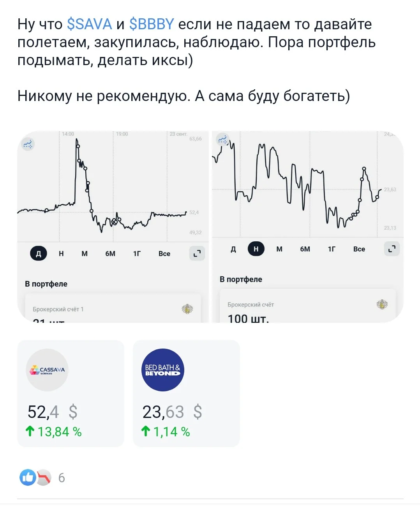The image size is (420, 508).
Task: Tap chart indicator icon on BBBY chart
Action: tap(222, 139)
